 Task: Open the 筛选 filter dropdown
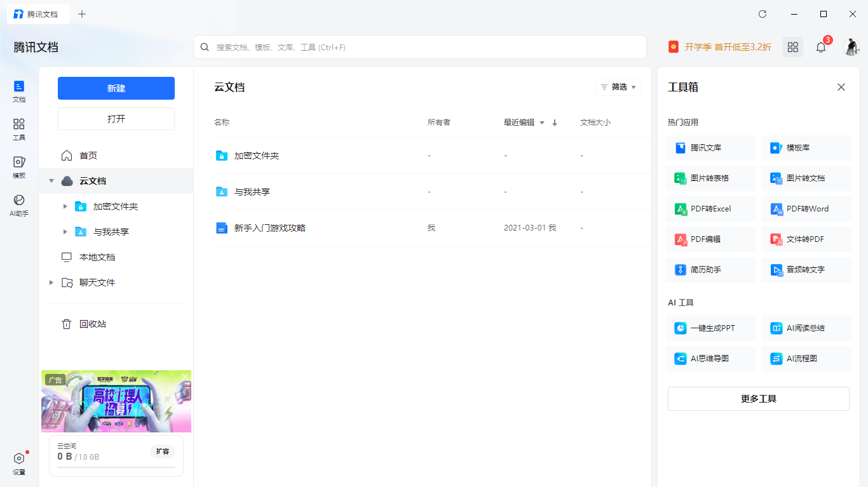[618, 87]
